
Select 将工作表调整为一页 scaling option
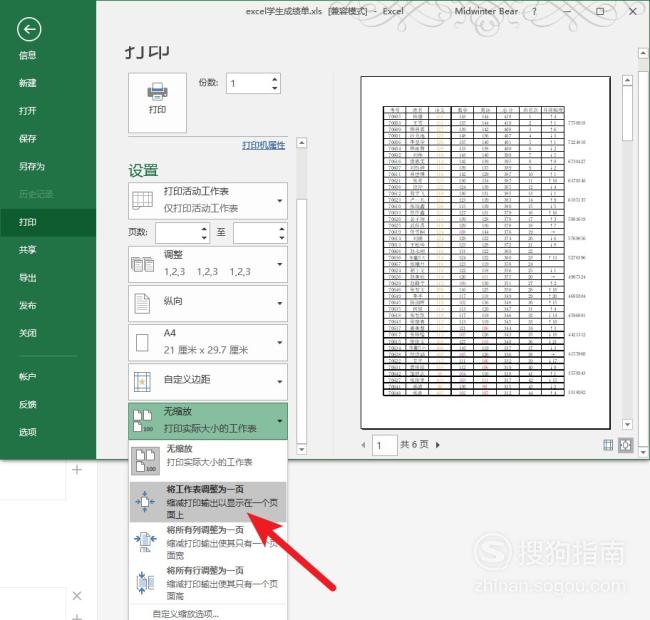click(208, 502)
